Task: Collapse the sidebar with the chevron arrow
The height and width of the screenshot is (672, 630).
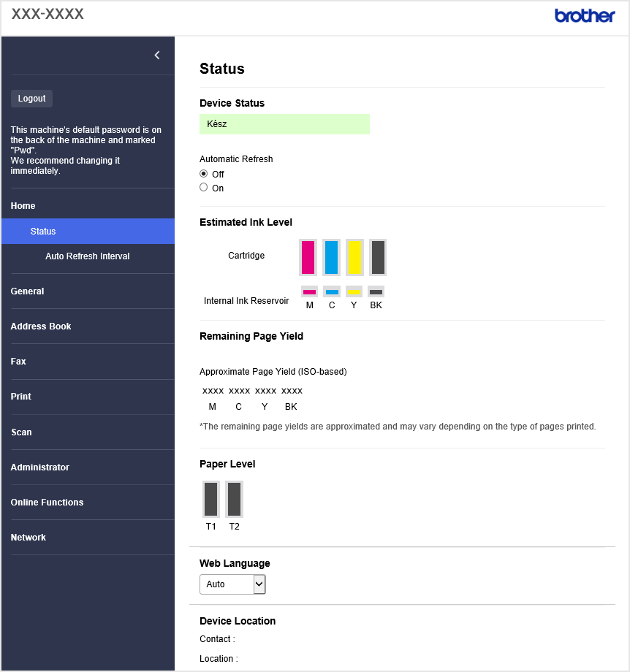Action: tap(157, 56)
